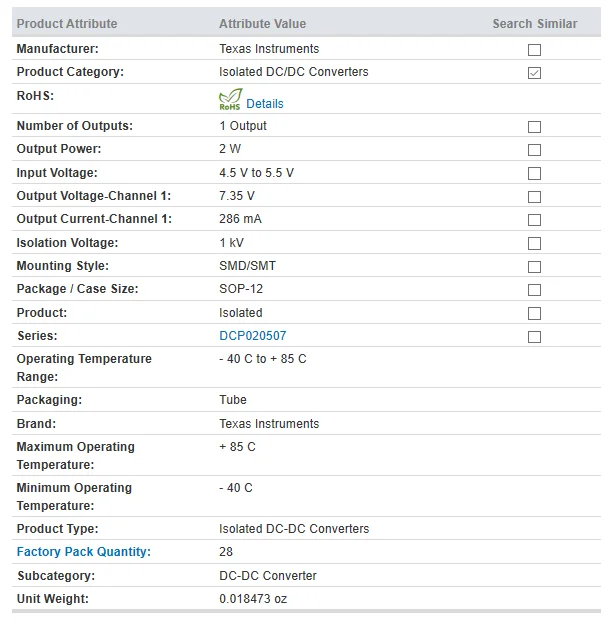The width and height of the screenshot is (609, 623).
Task: Tick the Number of Outputs checkbox
Action: 534,127
